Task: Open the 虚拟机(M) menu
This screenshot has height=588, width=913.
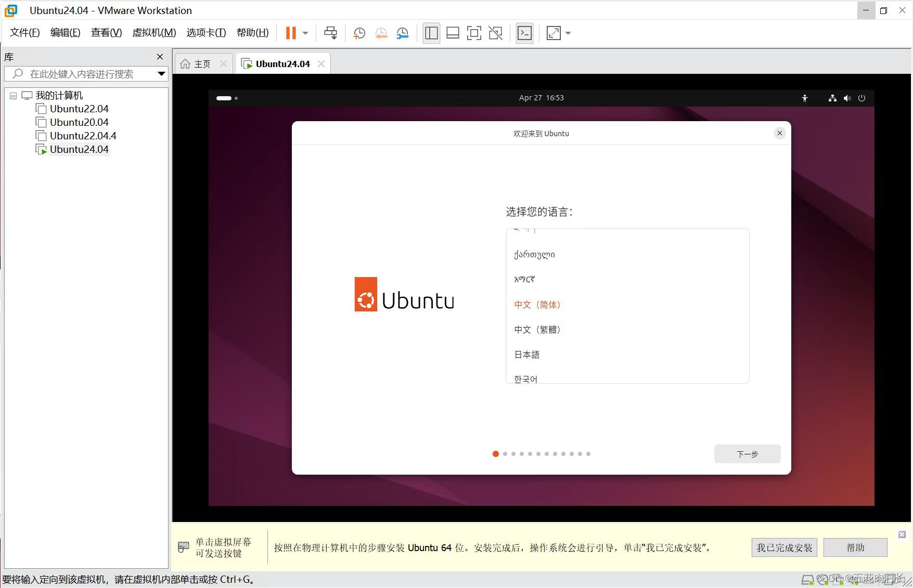Action: (x=154, y=33)
